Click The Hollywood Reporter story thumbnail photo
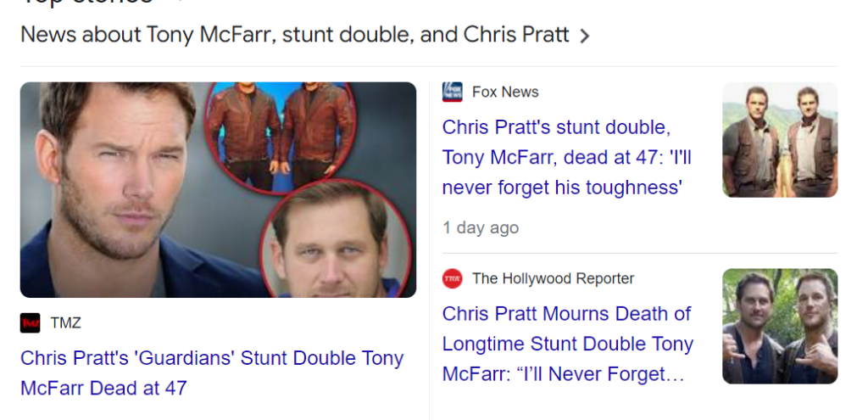868x420 pixels. coord(780,327)
